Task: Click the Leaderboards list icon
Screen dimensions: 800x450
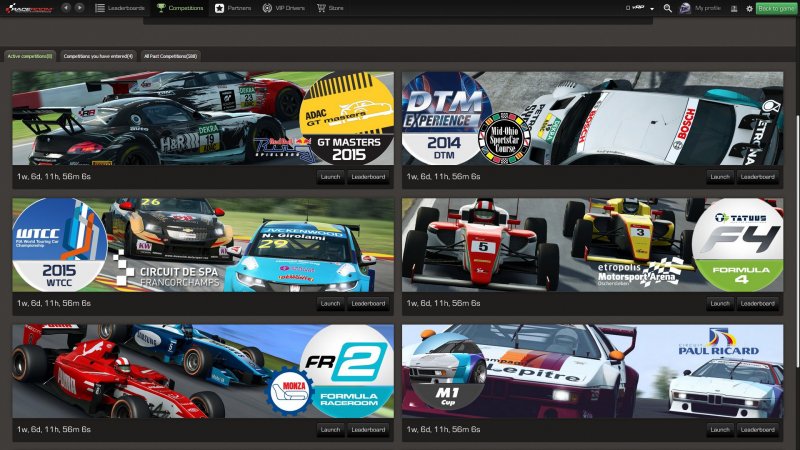Action: coord(100,8)
